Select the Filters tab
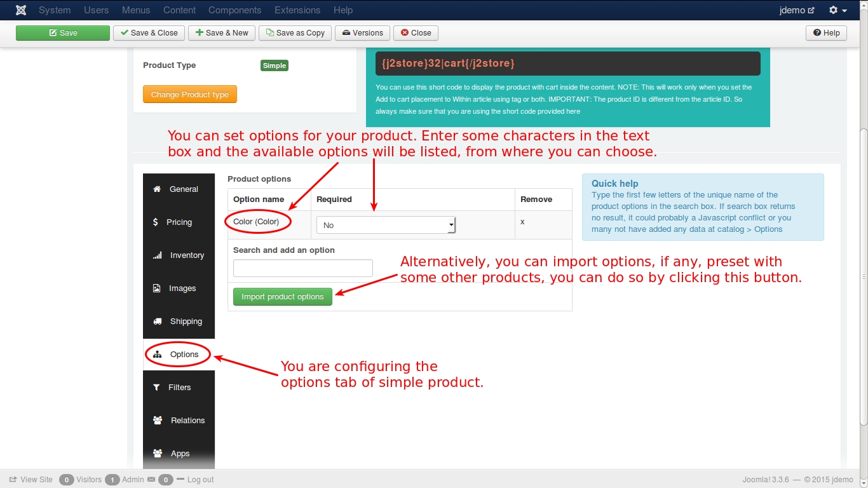Viewport: 868px width, 488px height. tap(179, 388)
